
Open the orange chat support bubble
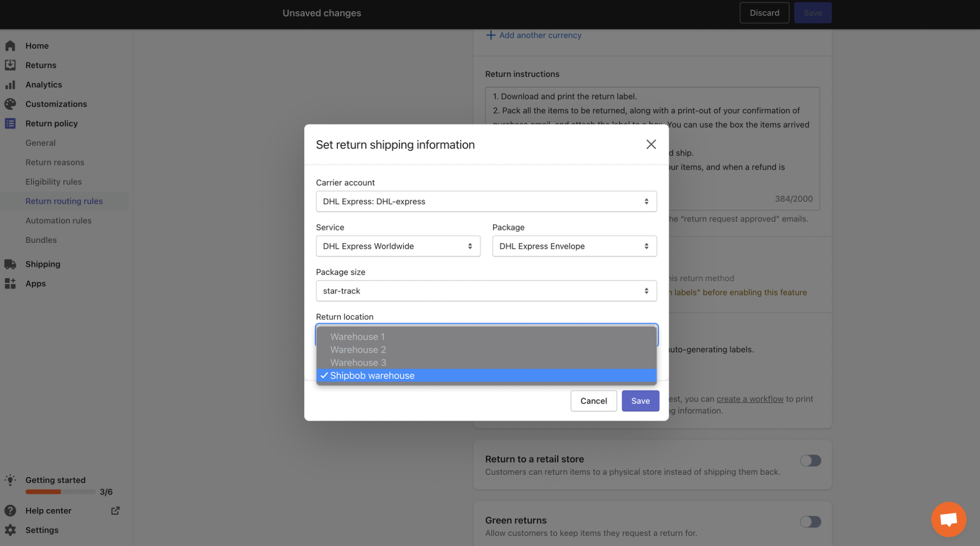point(948,519)
